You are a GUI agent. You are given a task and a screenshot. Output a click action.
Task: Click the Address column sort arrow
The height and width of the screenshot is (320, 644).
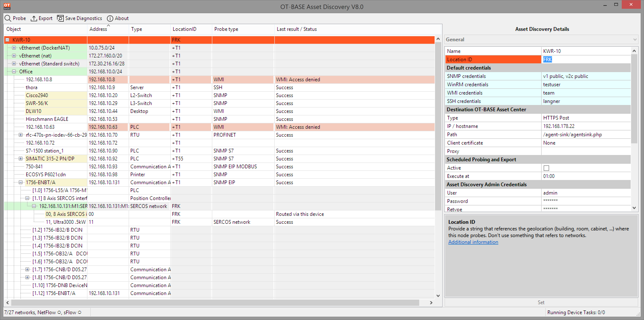[108, 25]
